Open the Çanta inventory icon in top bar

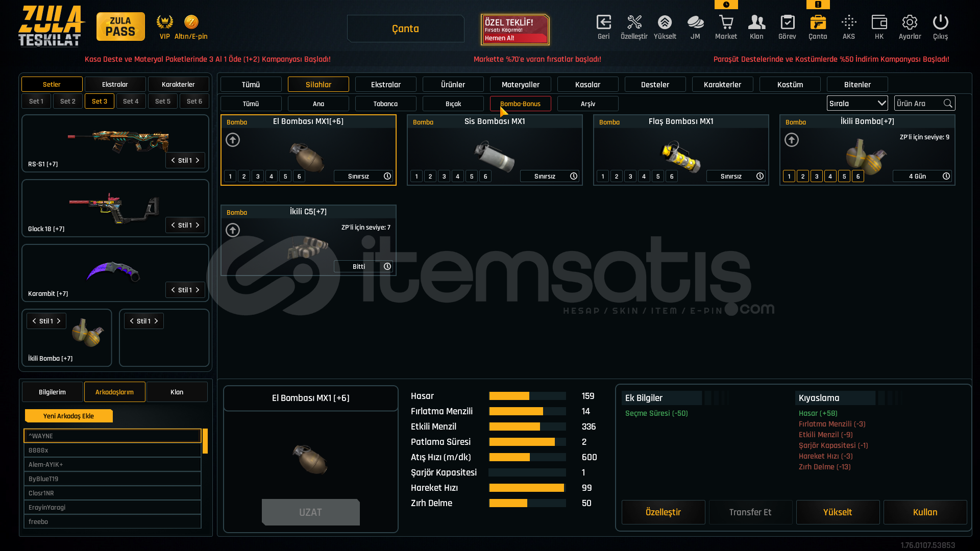tap(818, 22)
